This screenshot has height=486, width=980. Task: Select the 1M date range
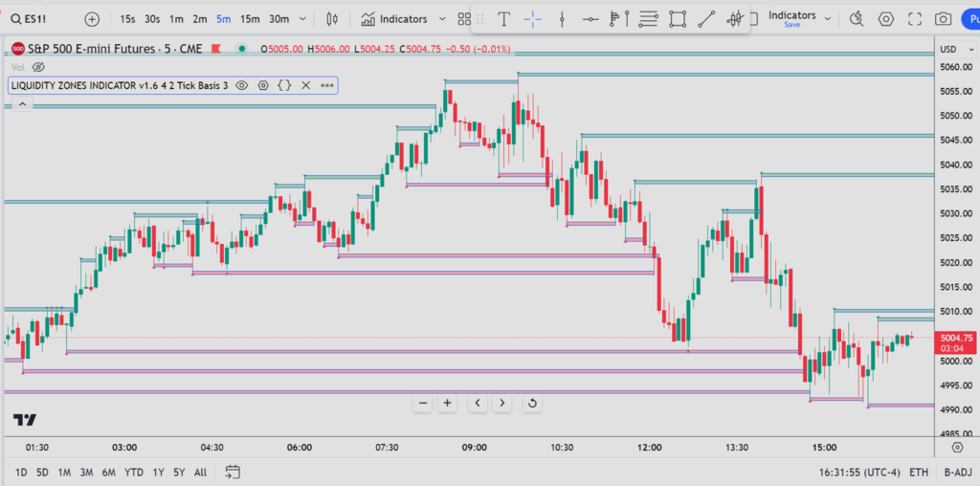point(64,473)
